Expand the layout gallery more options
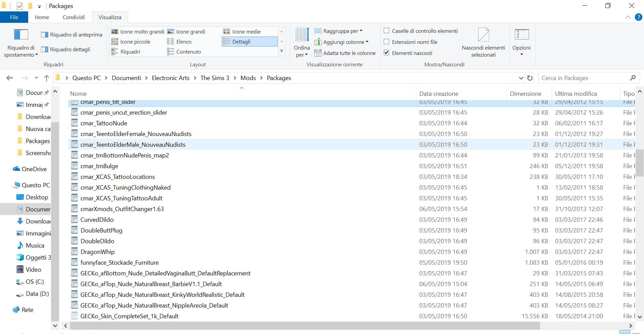The width and height of the screenshot is (644, 334). point(282,51)
